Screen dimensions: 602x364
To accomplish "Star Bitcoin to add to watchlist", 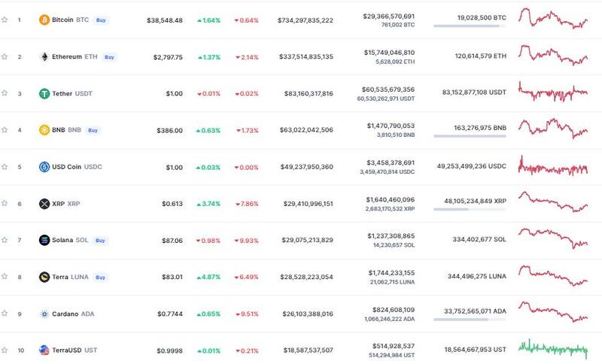I will [x=5, y=20].
